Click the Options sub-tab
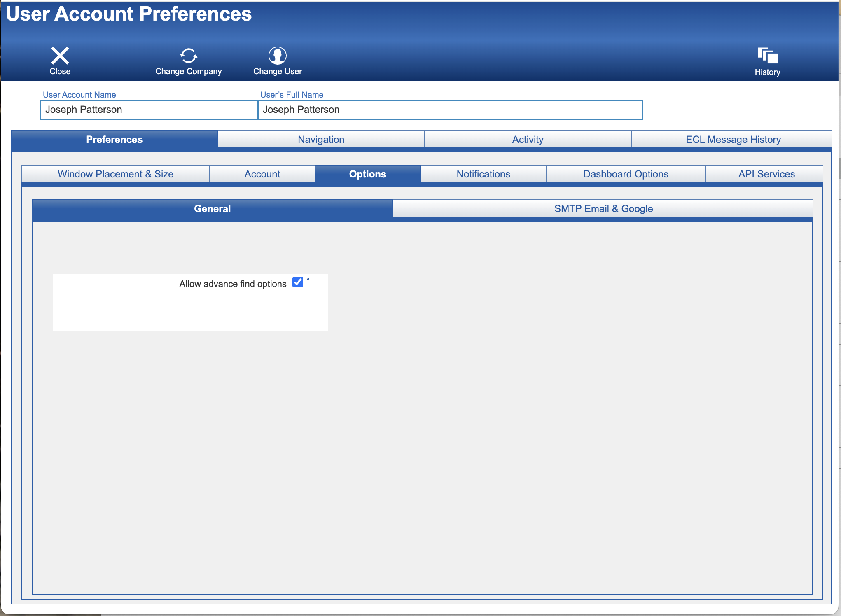 coord(367,174)
